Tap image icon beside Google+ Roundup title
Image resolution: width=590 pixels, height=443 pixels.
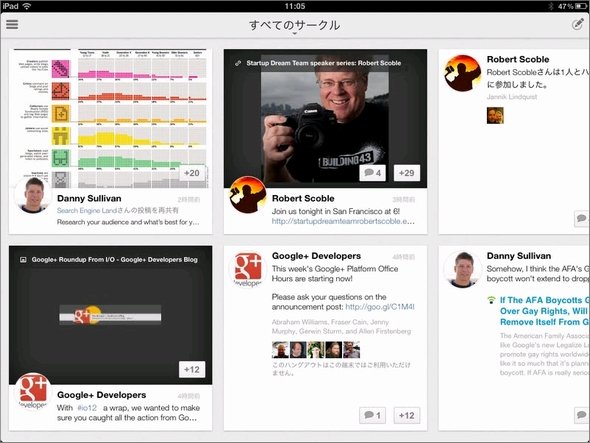tap(23, 260)
